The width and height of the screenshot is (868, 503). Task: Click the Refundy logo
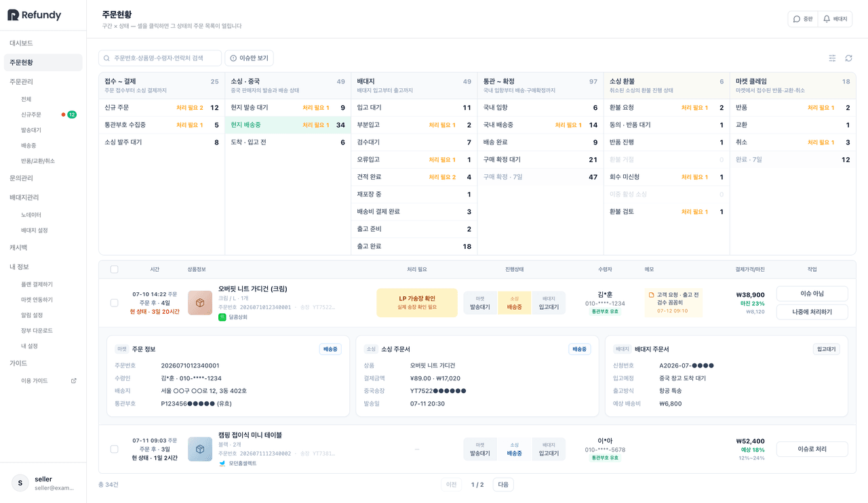coord(35,15)
